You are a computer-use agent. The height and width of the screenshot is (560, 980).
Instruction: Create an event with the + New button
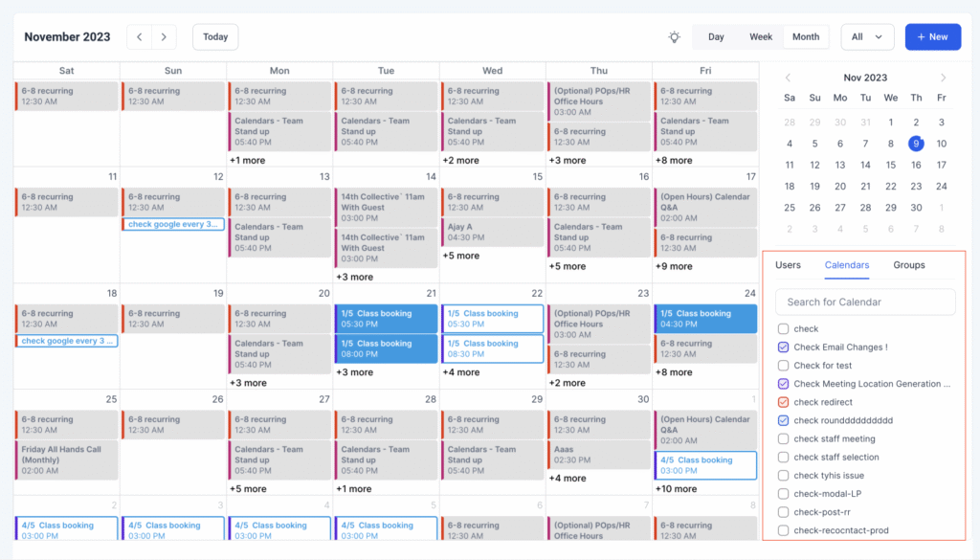(x=932, y=36)
